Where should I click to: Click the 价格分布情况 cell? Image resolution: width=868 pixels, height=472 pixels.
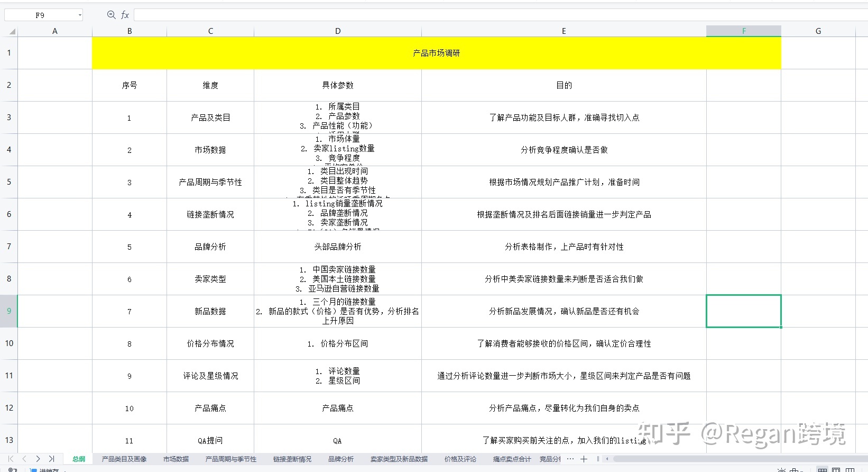(210, 343)
